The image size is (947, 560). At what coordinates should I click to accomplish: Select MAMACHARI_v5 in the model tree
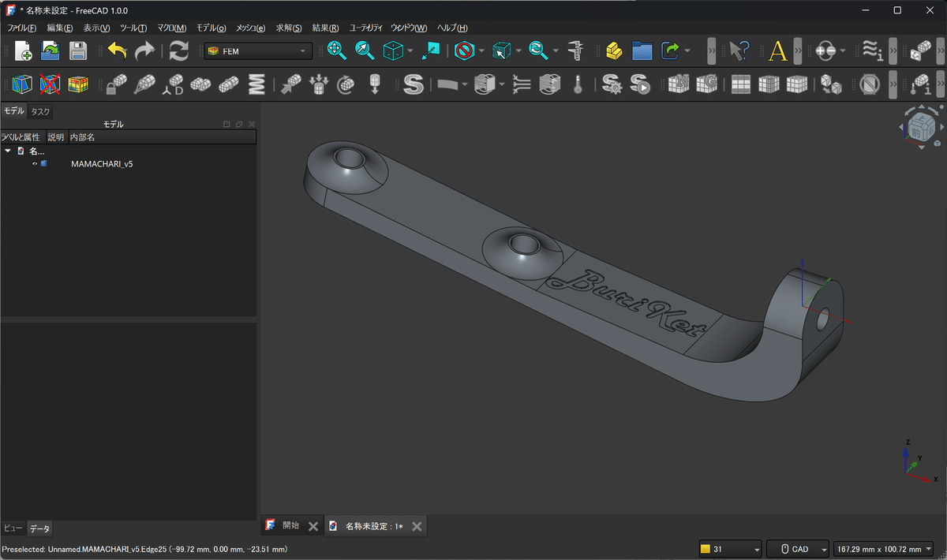point(102,164)
